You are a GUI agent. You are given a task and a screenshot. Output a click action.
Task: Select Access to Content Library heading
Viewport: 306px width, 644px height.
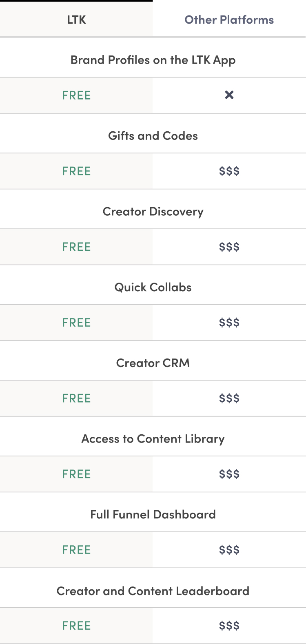153,439
